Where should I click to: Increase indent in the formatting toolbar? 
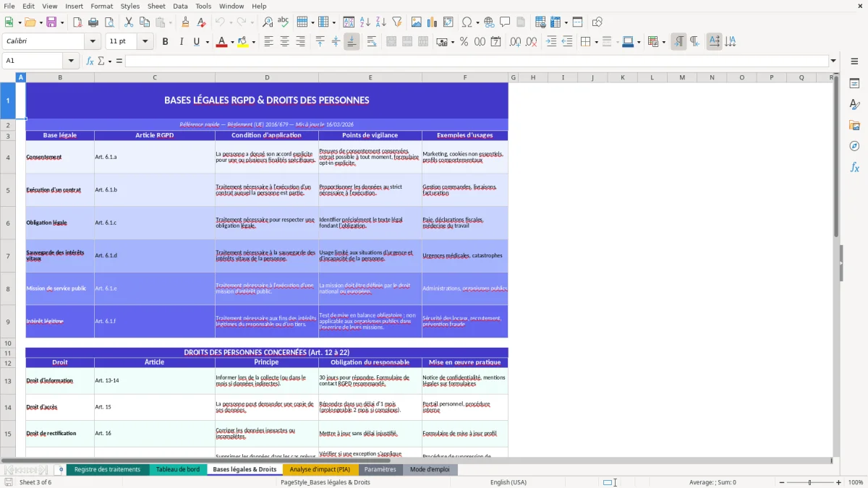click(x=551, y=42)
